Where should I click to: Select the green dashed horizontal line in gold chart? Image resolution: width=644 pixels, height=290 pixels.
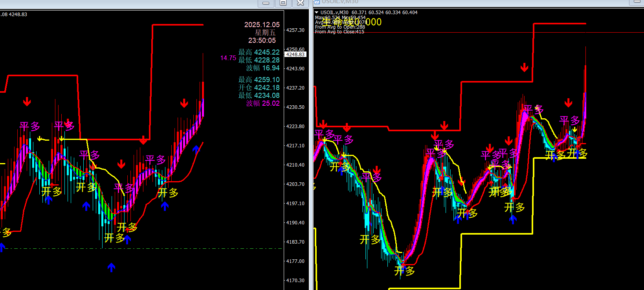point(141,248)
